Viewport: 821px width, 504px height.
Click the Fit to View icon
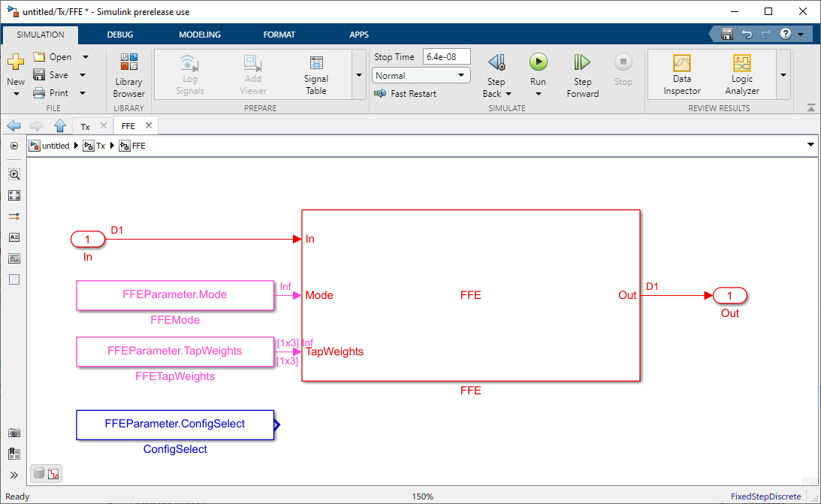coord(14,195)
